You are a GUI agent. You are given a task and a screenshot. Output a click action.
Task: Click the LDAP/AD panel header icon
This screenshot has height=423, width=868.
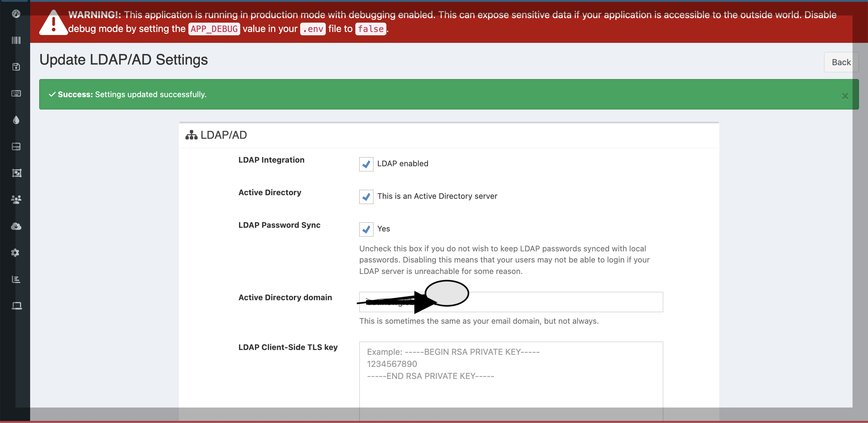[x=191, y=135]
